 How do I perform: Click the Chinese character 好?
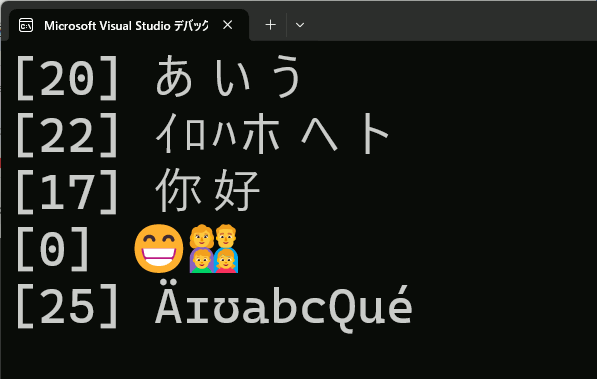click(237, 190)
